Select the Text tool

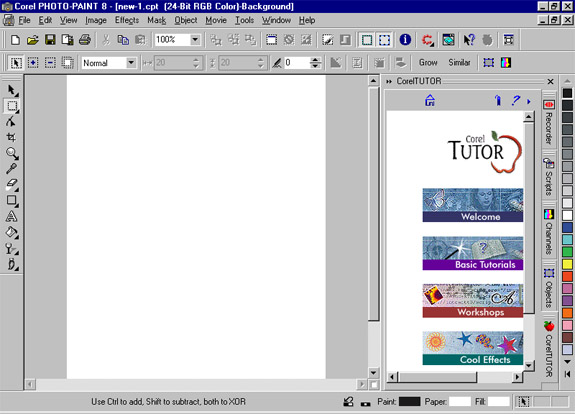11,216
